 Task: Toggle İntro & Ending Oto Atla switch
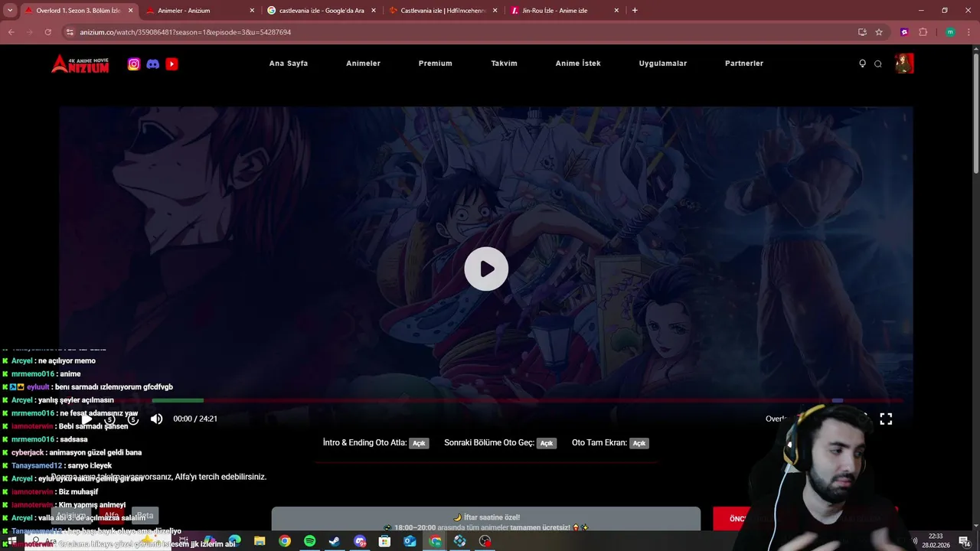pyautogui.click(x=419, y=443)
